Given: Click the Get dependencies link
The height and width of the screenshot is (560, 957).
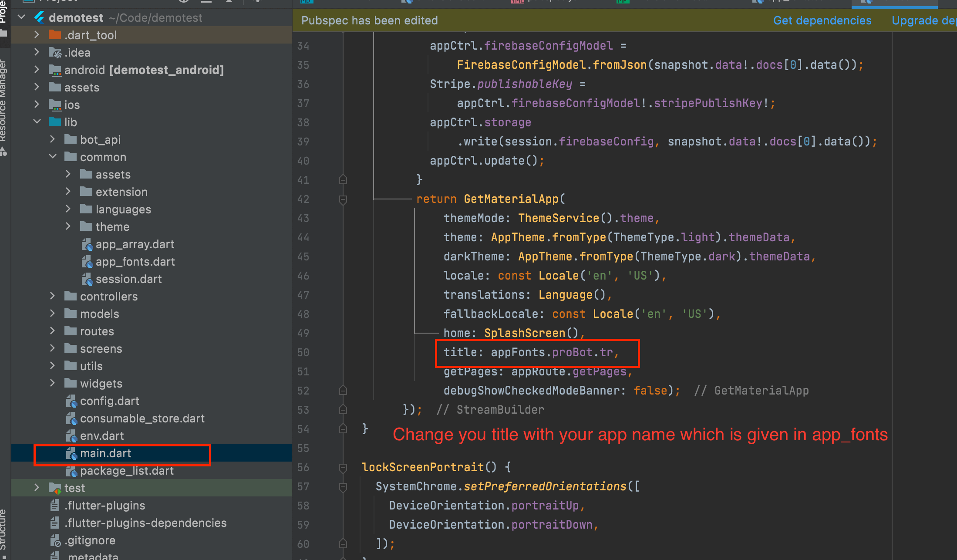Looking at the screenshot, I should [x=822, y=20].
